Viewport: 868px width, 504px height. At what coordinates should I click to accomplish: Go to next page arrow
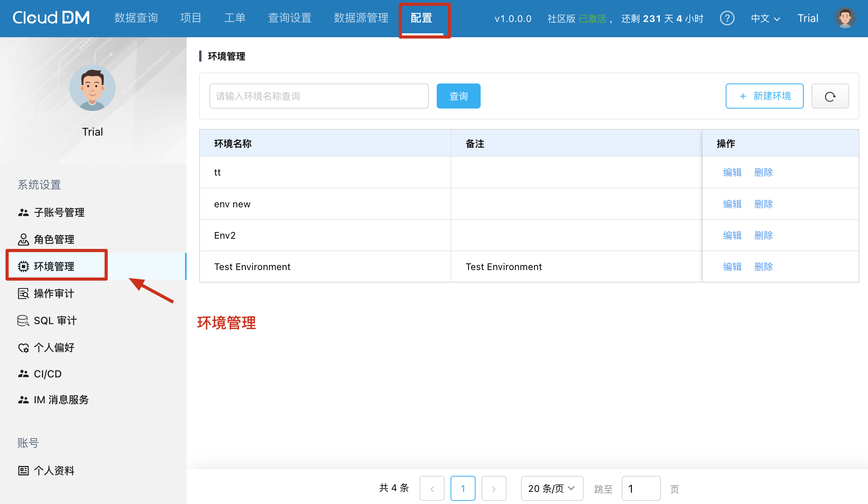click(494, 488)
